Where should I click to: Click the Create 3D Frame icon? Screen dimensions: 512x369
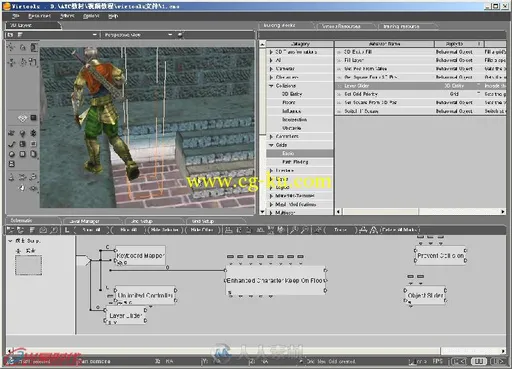33,133
